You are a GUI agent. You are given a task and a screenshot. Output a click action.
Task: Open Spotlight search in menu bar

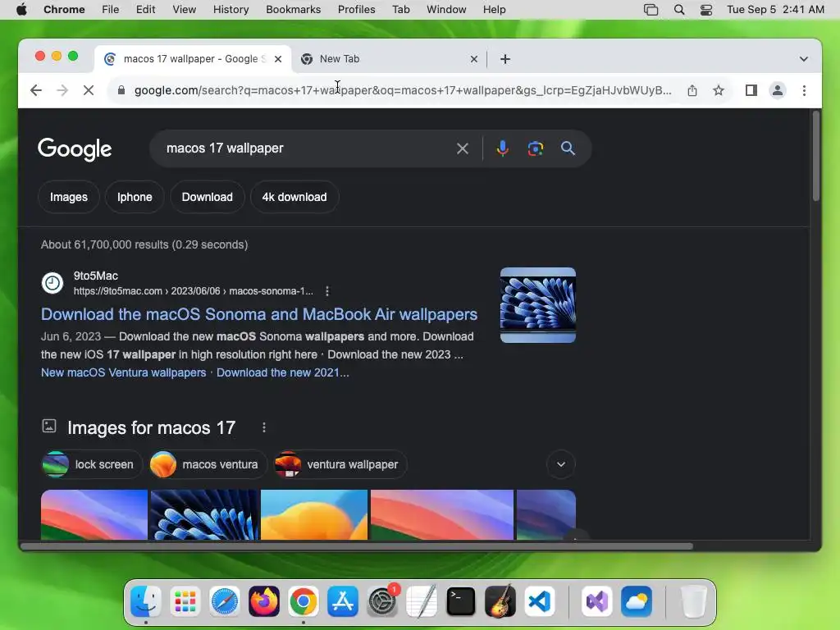(x=678, y=10)
